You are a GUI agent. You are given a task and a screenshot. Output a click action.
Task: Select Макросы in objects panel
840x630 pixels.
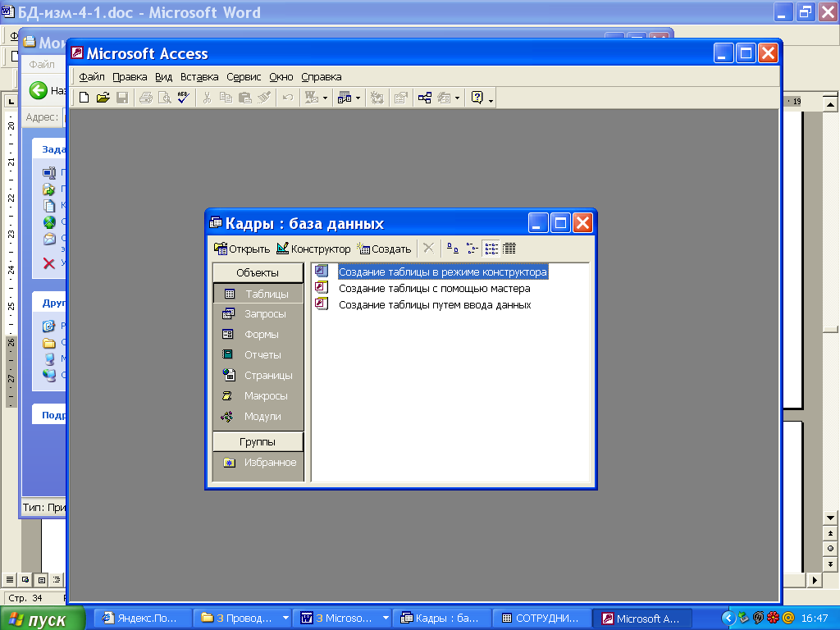point(258,396)
